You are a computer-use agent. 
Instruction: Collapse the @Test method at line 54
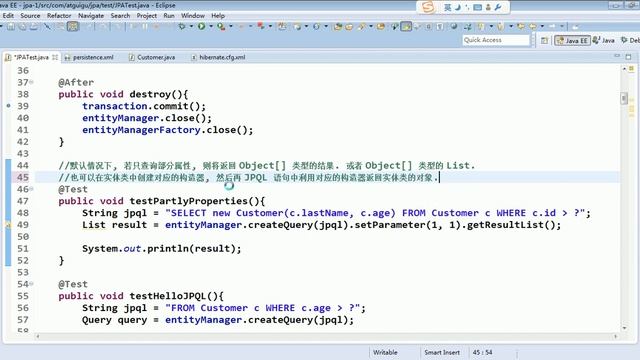[31, 284]
